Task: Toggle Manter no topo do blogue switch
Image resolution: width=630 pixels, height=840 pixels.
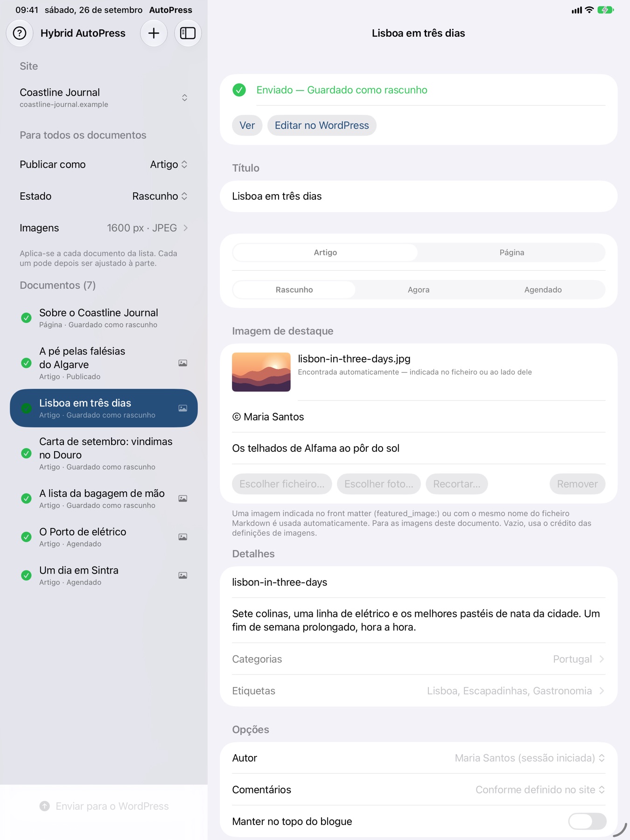Action: 587,821
